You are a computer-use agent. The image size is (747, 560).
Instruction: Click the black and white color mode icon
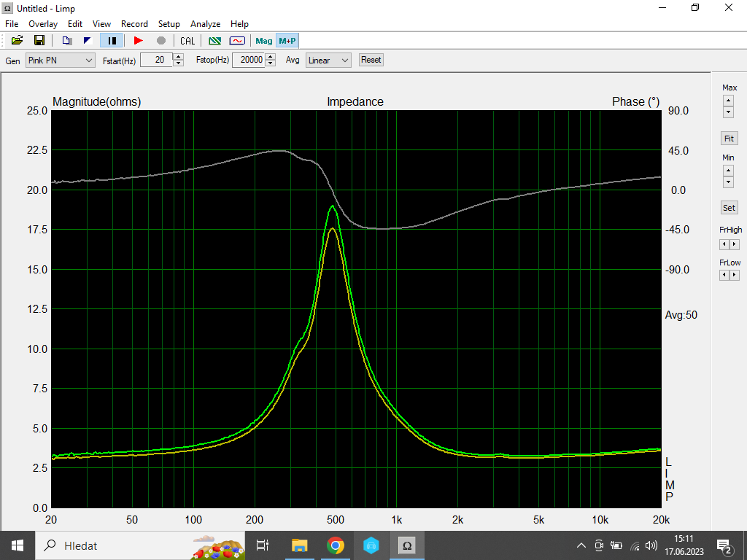pyautogui.click(x=88, y=41)
